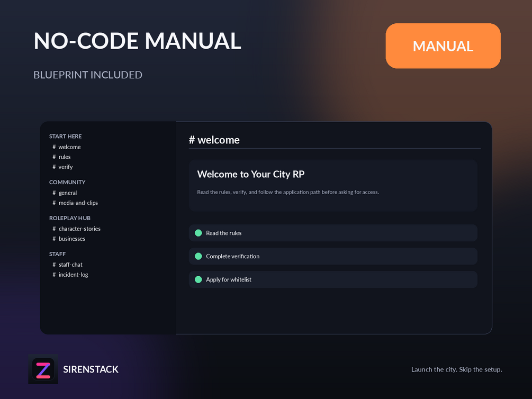532x399 pixels.
Task: Click the Sirenstack Z logo icon
Action: click(x=43, y=369)
